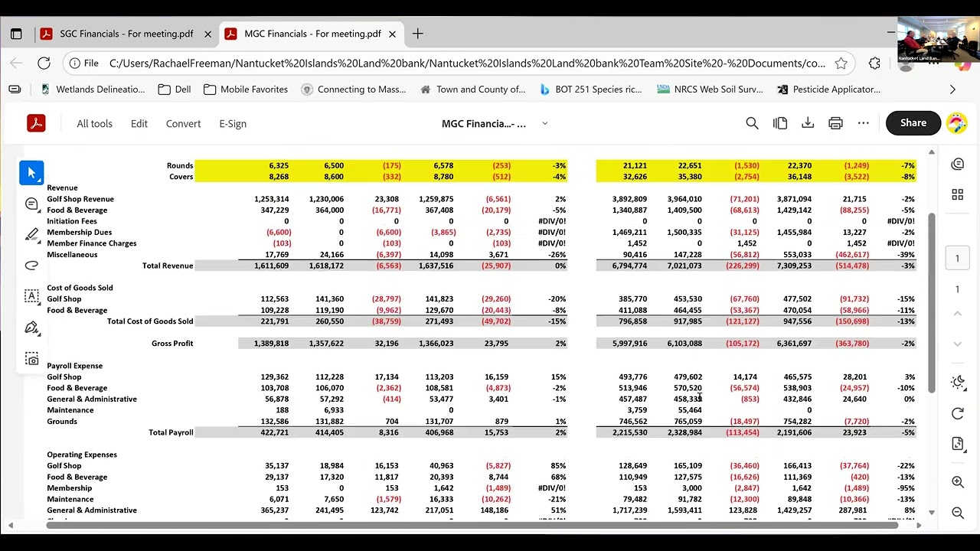Open a new browser tab
The height and width of the screenshot is (551, 980).
pos(417,34)
